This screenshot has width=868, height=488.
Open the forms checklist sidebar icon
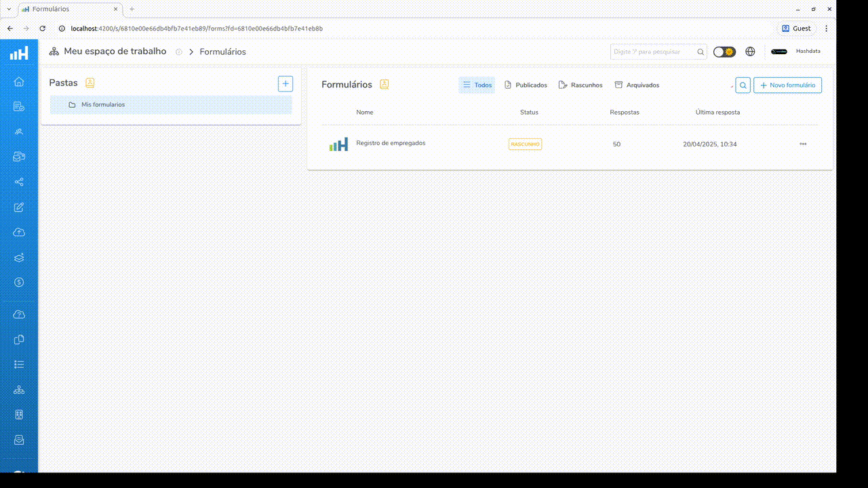[19, 106]
